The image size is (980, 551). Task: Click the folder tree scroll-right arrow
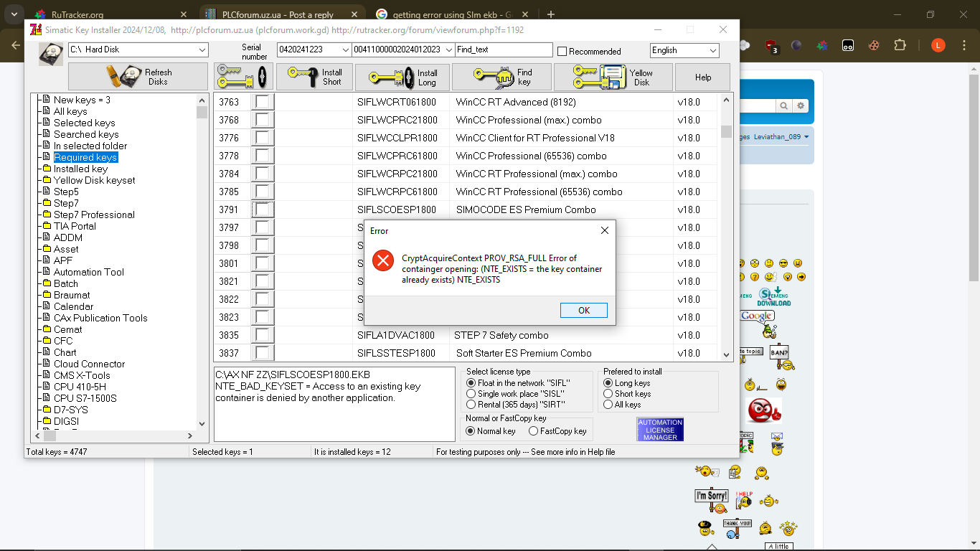click(190, 435)
